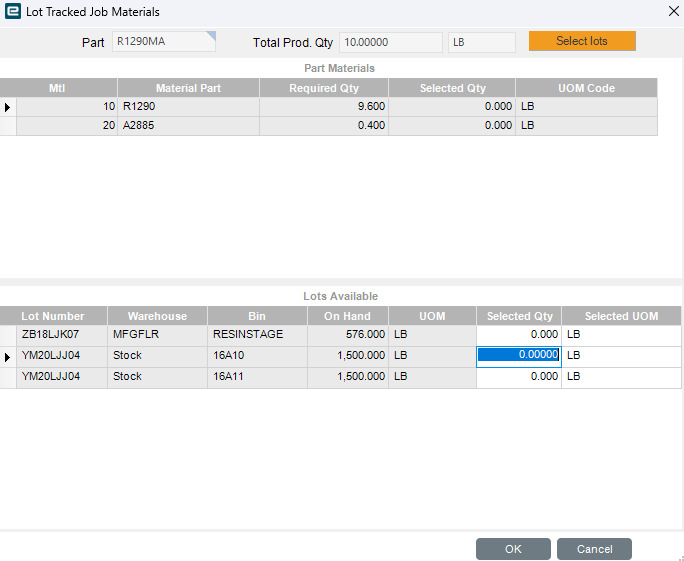Click the Selected UOM column header
Image resolution: width=684 pixels, height=561 pixels.
(x=622, y=316)
